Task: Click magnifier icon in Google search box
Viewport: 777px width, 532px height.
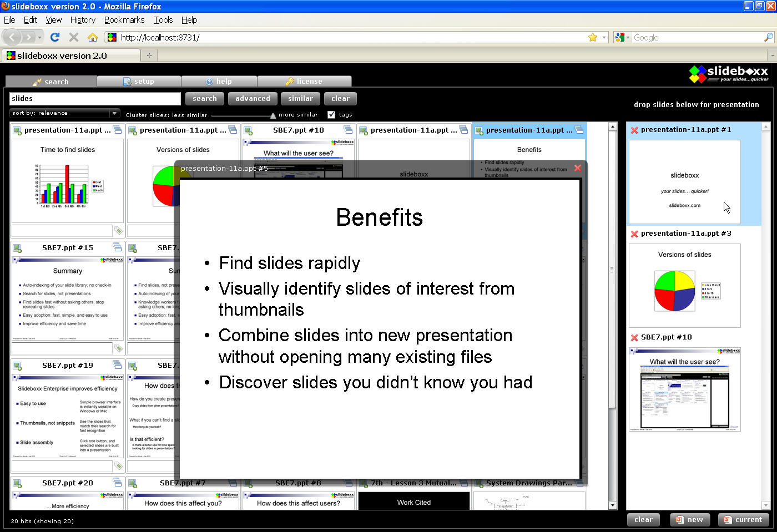Action: (x=768, y=37)
